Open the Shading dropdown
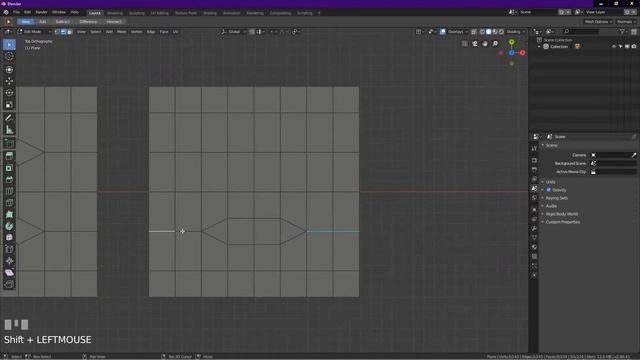The width and height of the screenshot is (640, 360). point(516,31)
